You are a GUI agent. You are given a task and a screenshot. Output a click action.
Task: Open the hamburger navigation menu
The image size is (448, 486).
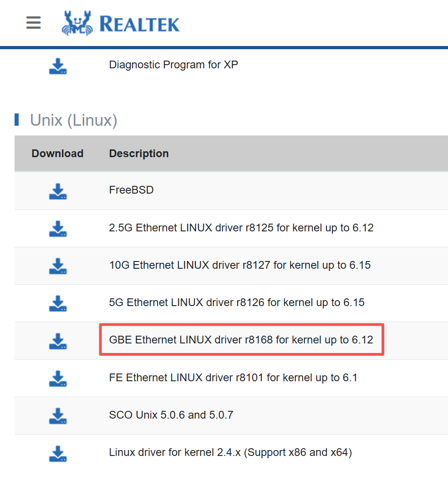point(33,23)
